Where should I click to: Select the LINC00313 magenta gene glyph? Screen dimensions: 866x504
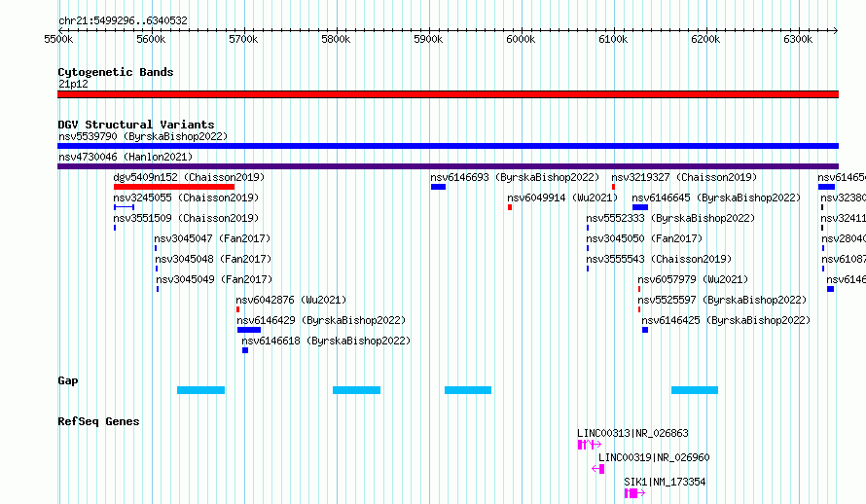click(590, 445)
